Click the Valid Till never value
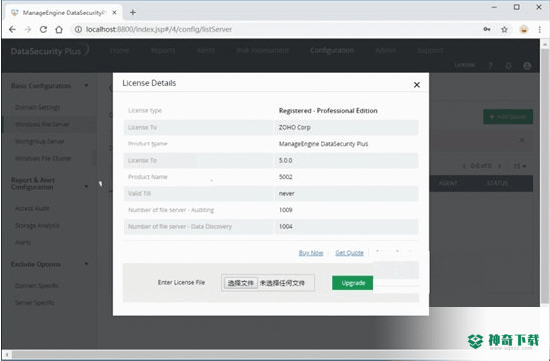 click(x=287, y=193)
